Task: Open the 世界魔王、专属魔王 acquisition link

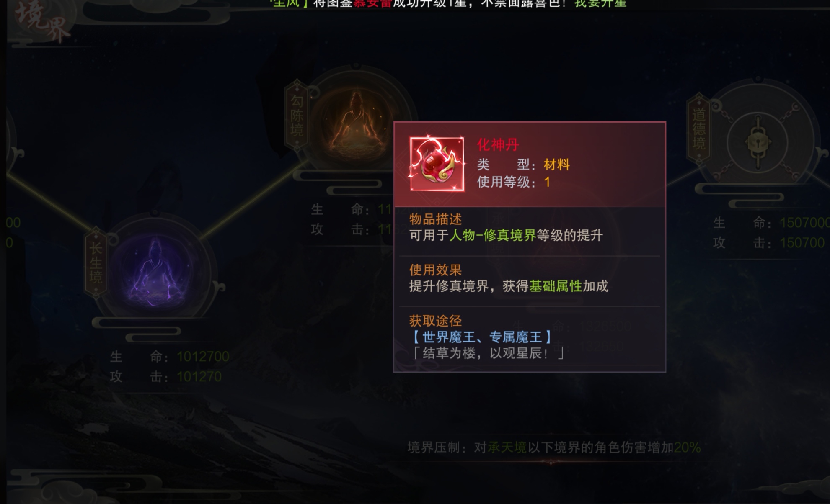Action: click(x=482, y=337)
